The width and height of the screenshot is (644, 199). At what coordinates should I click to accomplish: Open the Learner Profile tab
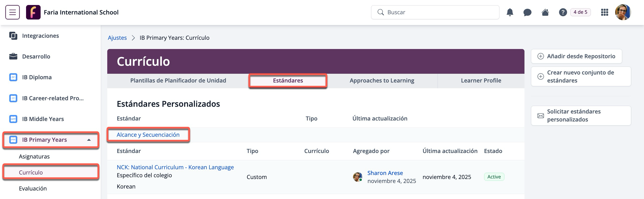pos(481,80)
